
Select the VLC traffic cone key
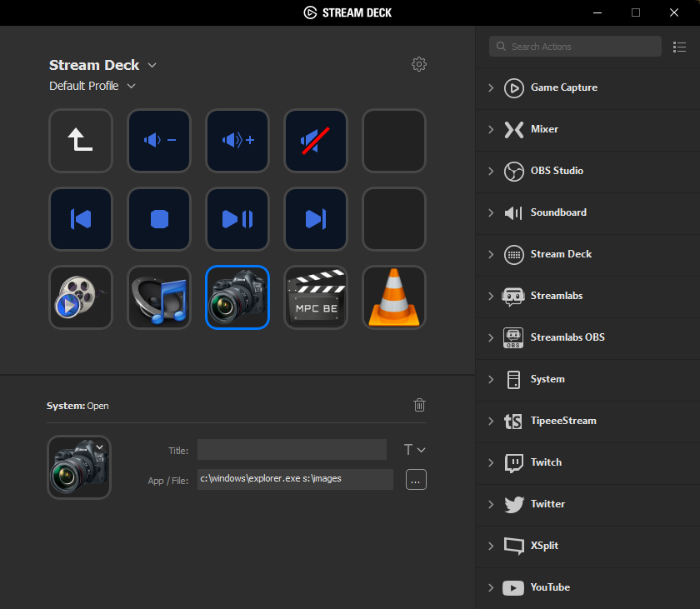(x=393, y=297)
